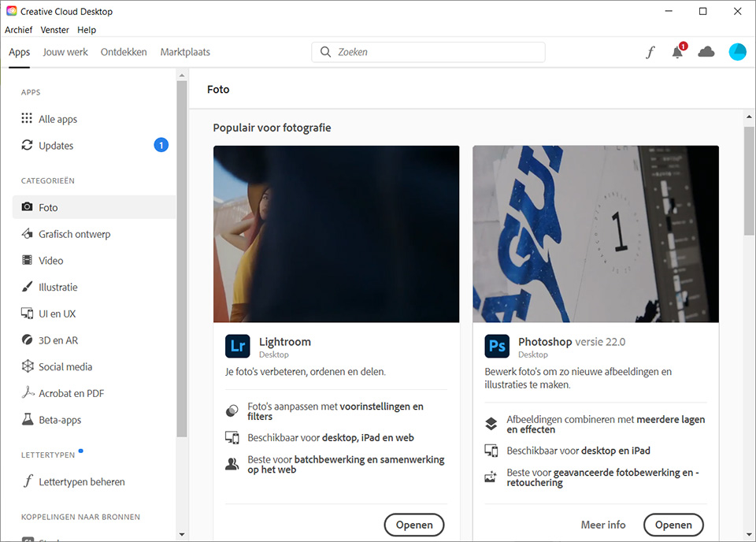Image resolution: width=756 pixels, height=542 pixels.
Task: Click the updates count badge
Action: click(x=161, y=145)
